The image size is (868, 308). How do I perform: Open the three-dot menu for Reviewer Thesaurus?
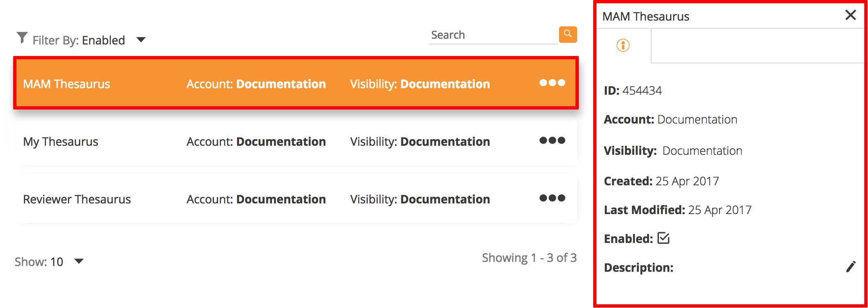point(552,198)
